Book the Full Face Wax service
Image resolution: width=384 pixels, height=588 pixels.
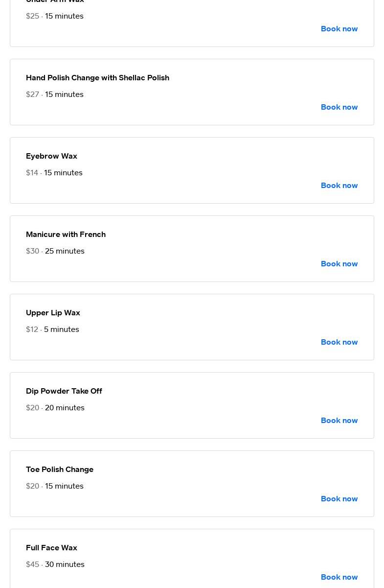[x=339, y=577]
